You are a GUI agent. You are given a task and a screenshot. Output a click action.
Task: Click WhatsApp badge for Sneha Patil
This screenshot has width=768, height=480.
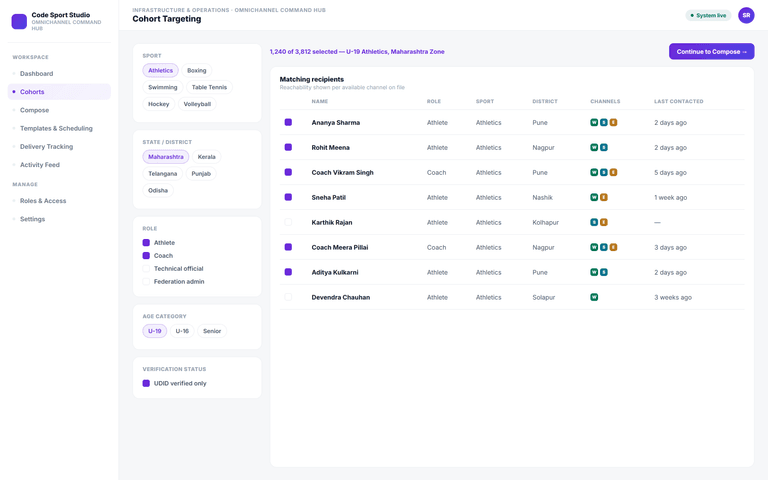594,197
